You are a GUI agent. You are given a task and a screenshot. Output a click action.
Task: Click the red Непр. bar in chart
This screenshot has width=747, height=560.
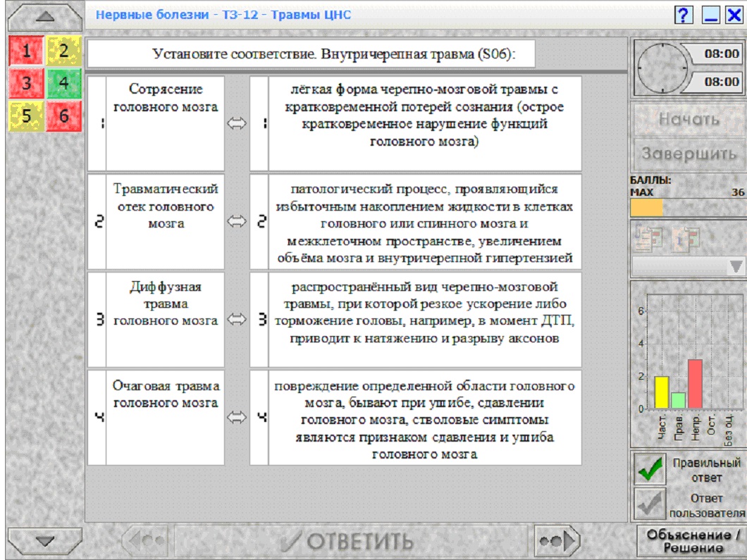695,384
